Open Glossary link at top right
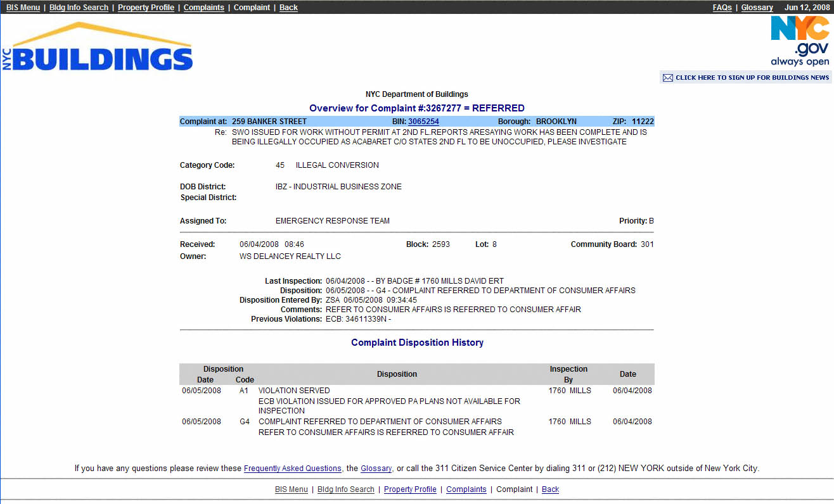The image size is (834, 504). click(x=757, y=8)
